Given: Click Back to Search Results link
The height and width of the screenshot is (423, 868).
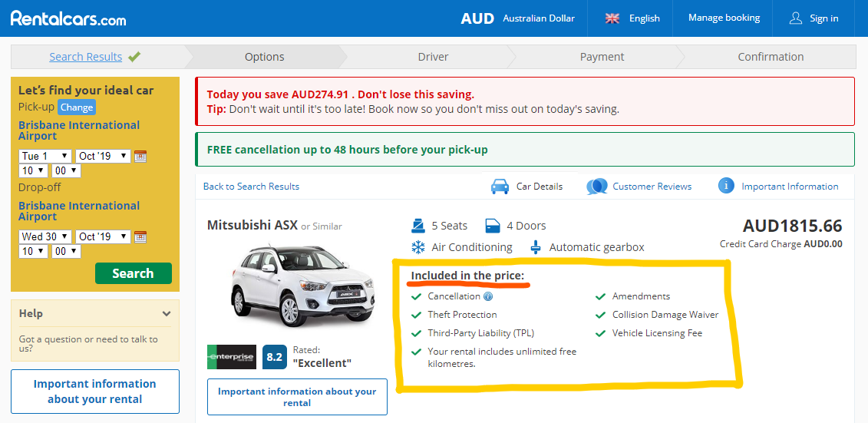Looking at the screenshot, I should 251,187.
